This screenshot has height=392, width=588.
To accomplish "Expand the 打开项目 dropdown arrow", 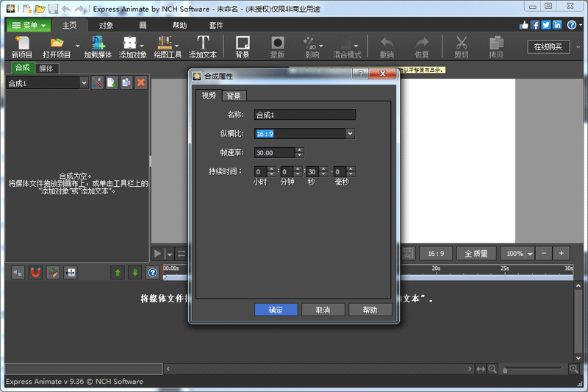I will (x=77, y=46).
